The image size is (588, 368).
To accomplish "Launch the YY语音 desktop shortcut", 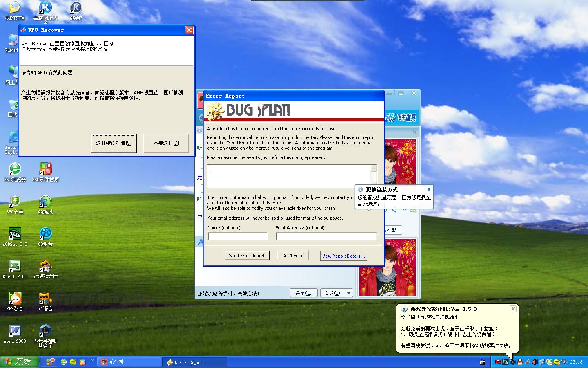I will 45,301.
